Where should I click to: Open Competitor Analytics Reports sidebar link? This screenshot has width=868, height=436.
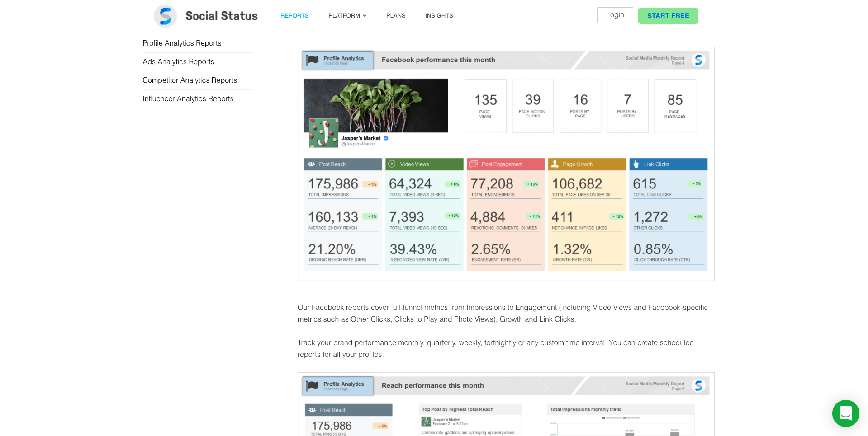190,80
